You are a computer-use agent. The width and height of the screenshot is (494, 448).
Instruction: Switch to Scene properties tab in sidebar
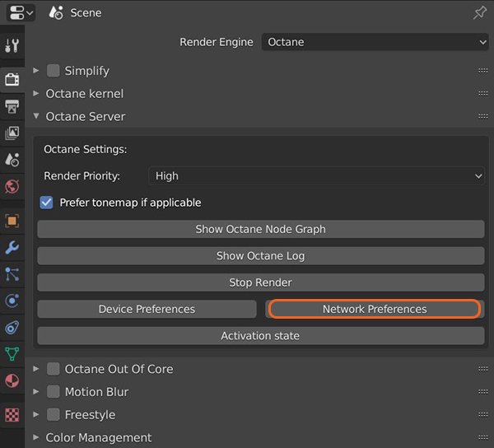pyautogui.click(x=12, y=160)
